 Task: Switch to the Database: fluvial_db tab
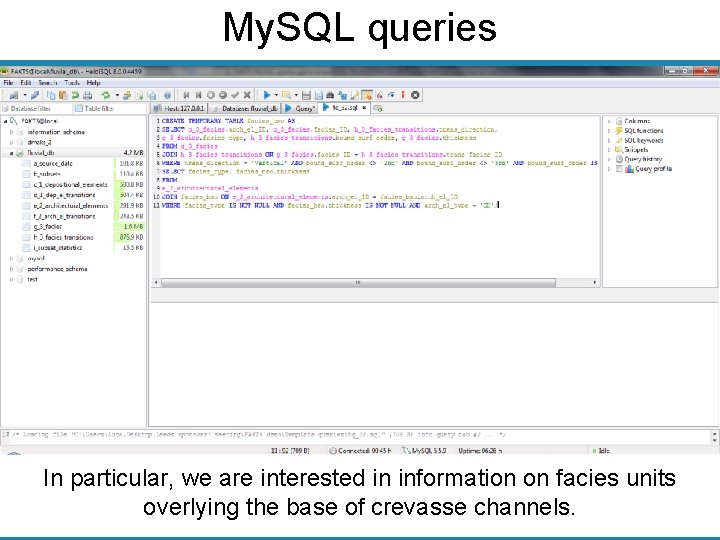[x=245, y=108]
